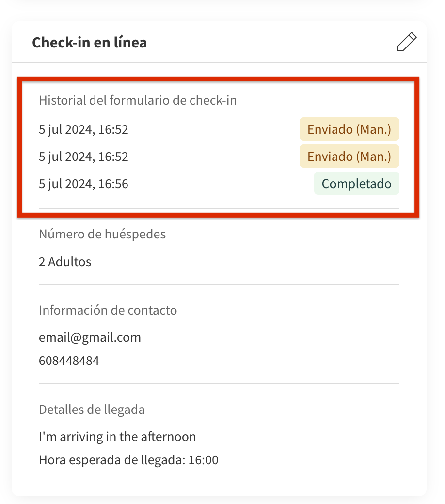This screenshot has width=445, height=504.
Task: Click the phone number 608448484
Action: click(x=69, y=361)
